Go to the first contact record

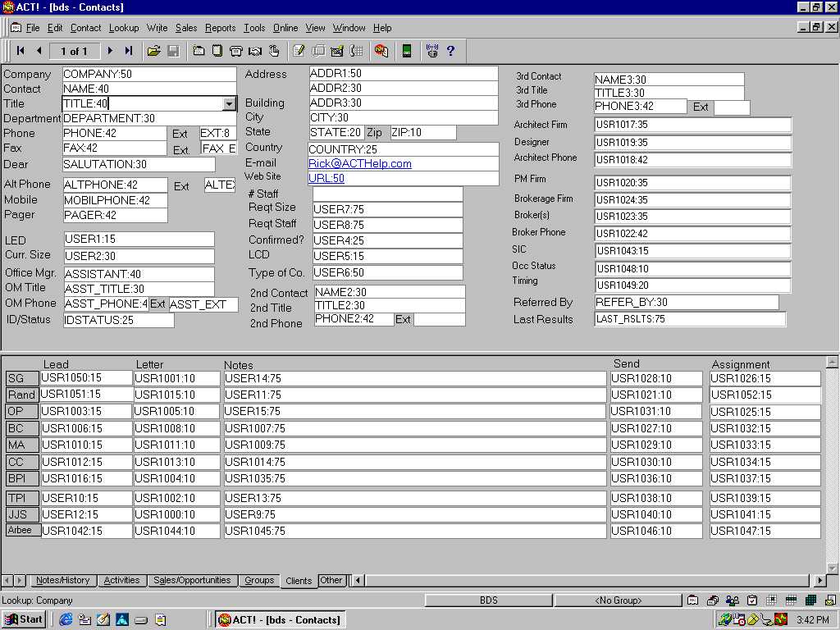21,51
